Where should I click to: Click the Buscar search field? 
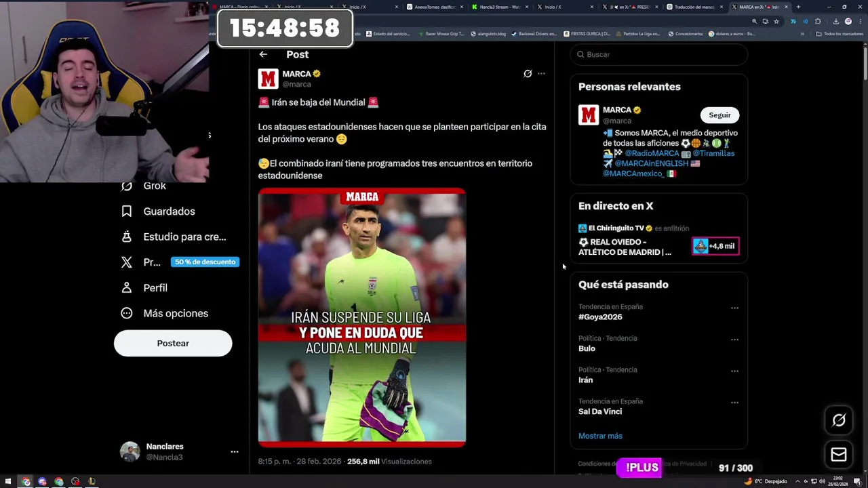coord(658,54)
